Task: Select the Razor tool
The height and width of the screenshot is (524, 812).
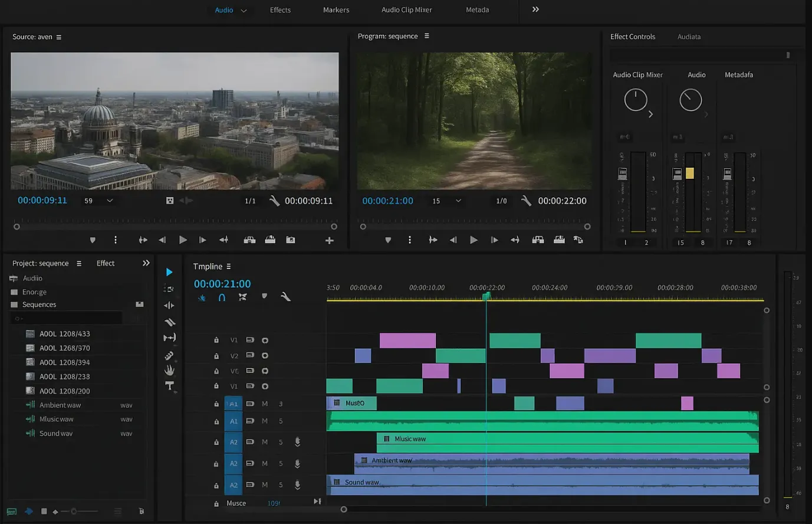Action: pos(170,322)
